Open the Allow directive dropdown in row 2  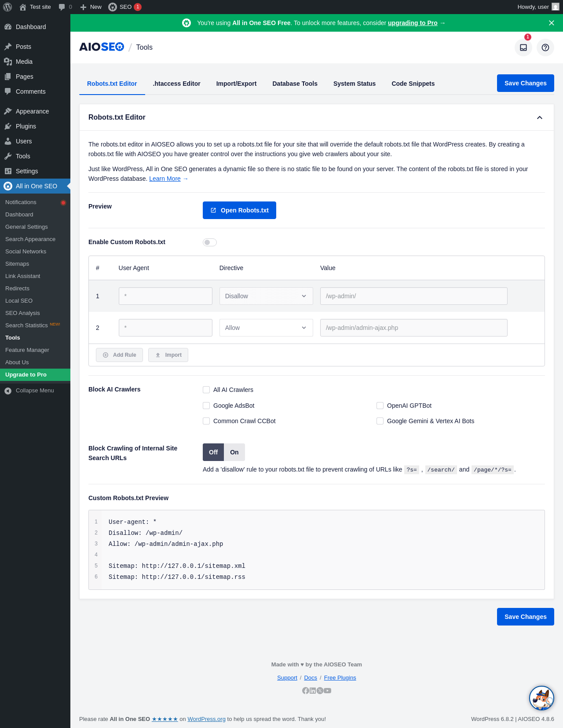(x=266, y=328)
